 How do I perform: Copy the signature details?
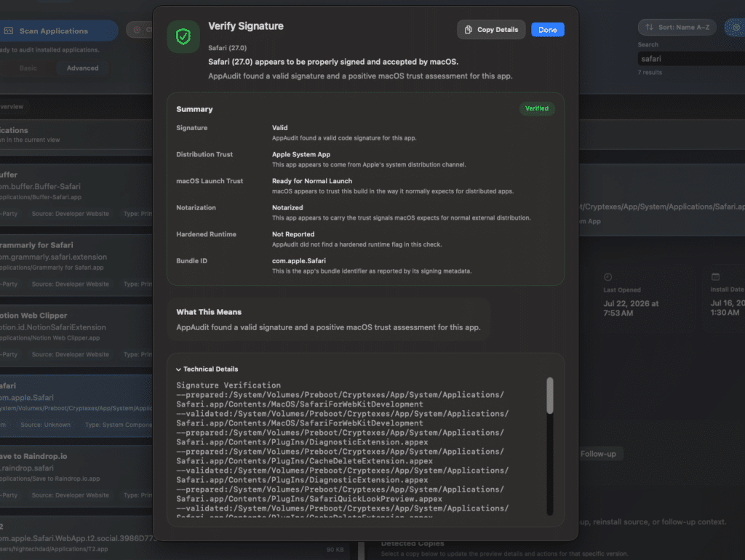tap(491, 29)
